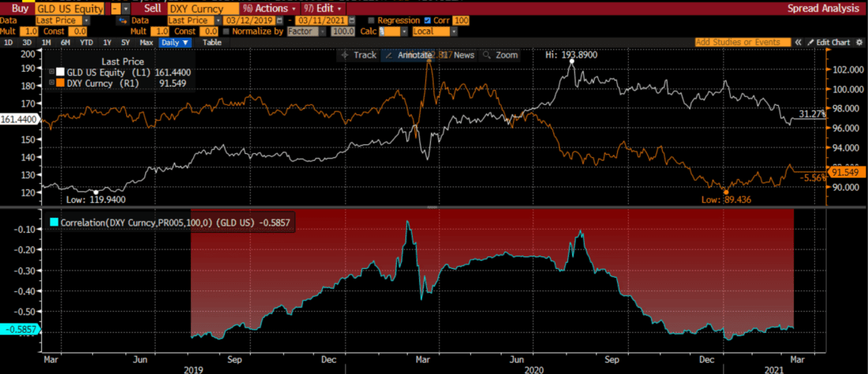Toggle the Normalize by checkbox

pyautogui.click(x=226, y=32)
